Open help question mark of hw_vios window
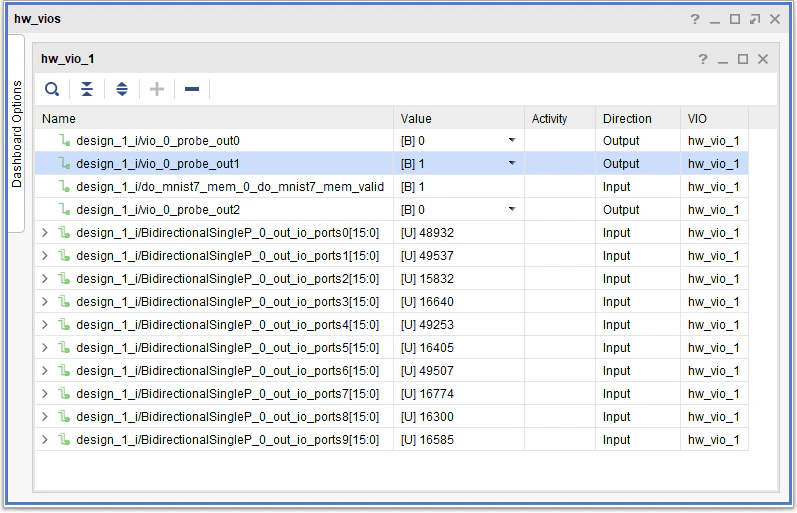Viewport: 797px width, 513px height. pos(695,19)
